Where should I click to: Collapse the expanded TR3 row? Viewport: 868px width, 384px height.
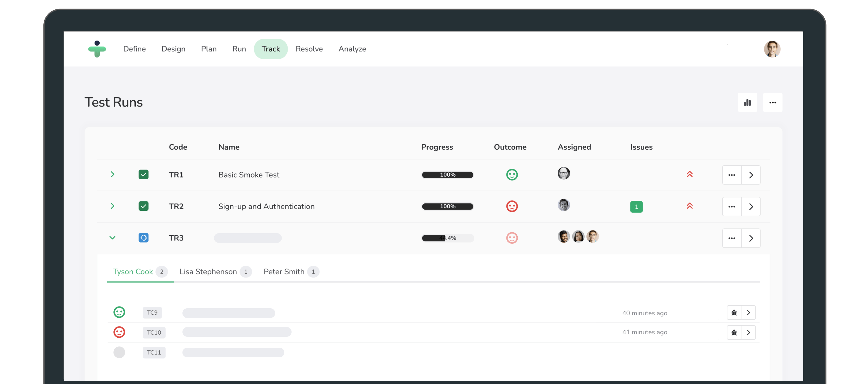pyautogui.click(x=112, y=238)
